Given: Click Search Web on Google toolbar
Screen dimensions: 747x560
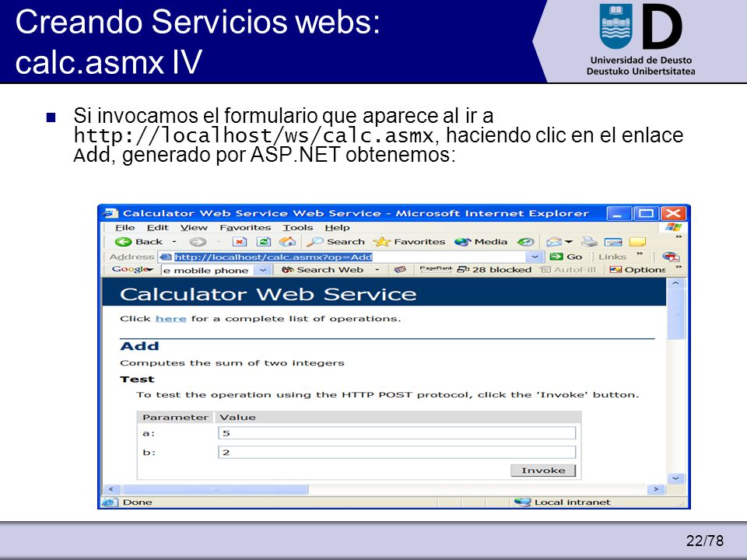Looking at the screenshot, I should click(x=322, y=270).
